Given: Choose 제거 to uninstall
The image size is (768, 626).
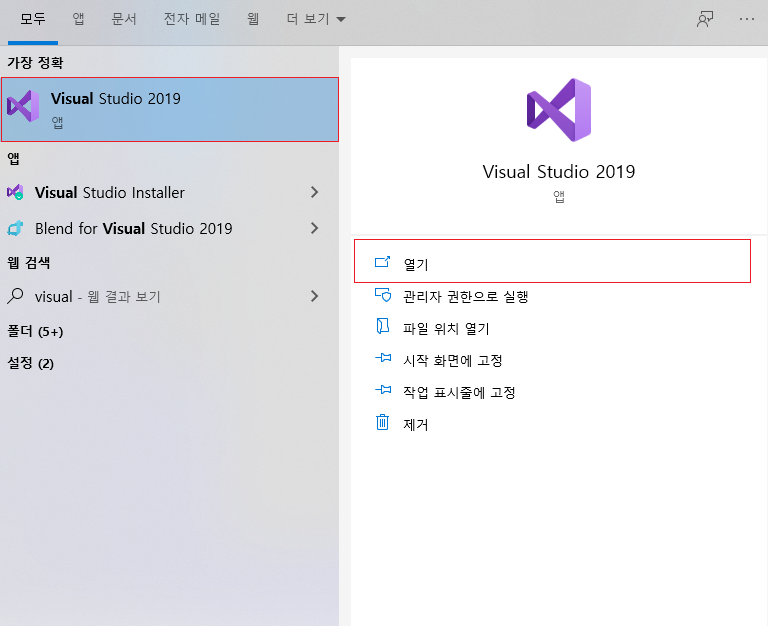Looking at the screenshot, I should 415,424.
